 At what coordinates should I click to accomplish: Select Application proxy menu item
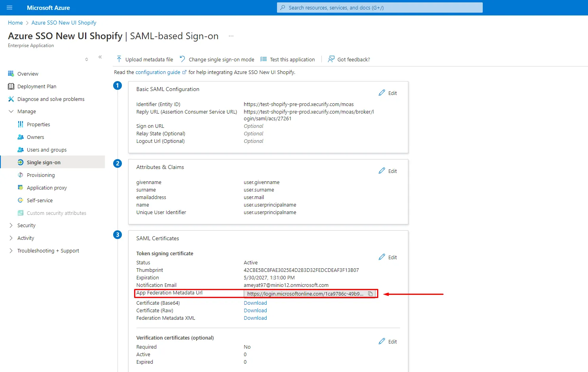[47, 188]
